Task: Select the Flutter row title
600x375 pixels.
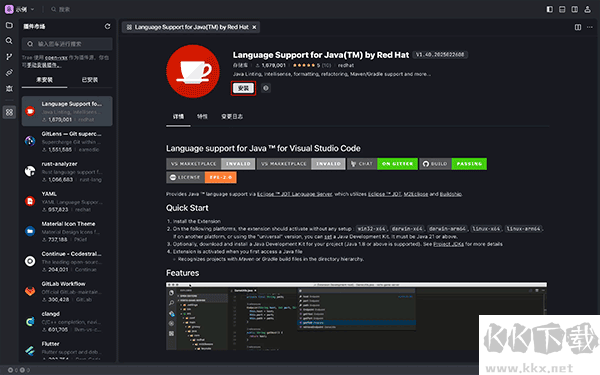Action: click(x=51, y=344)
